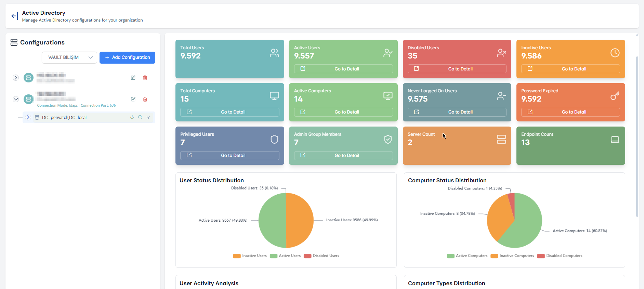The height and width of the screenshot is (289, 644).
Task: Edit the first configuration with the pencil icon
Action: coord(133,78)
